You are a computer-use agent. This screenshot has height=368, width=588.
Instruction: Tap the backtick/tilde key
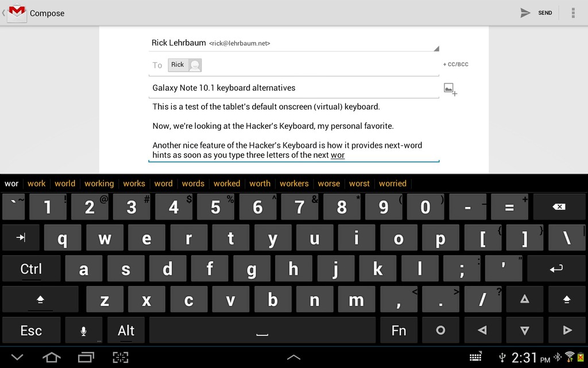coord(14,207)
